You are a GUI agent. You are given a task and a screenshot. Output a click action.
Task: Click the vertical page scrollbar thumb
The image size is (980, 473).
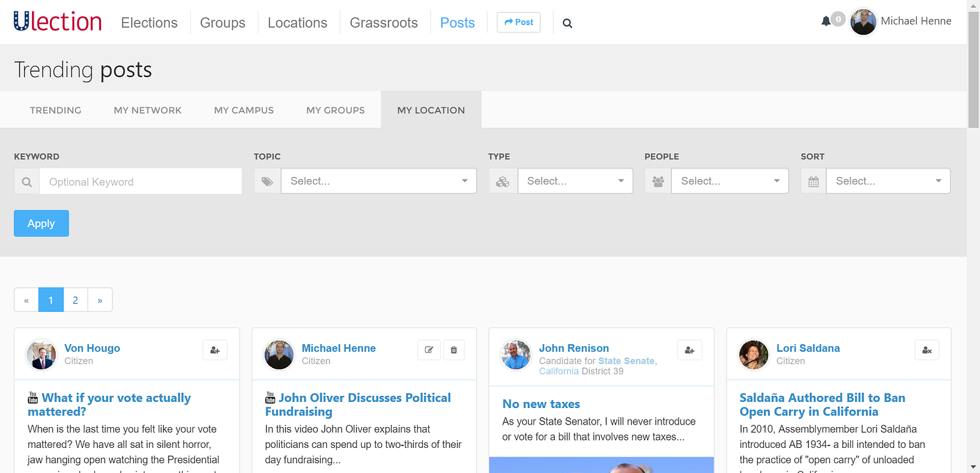pos(973,69)
